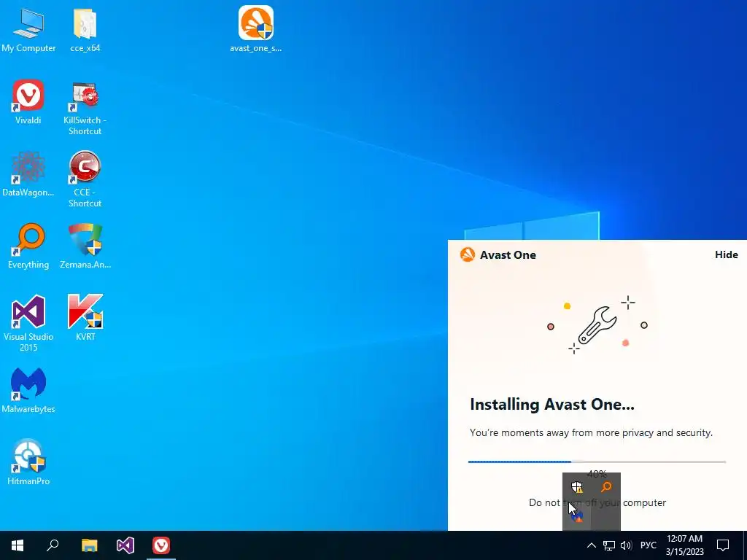Image resolution: width=747 pixels, height=560 pixels.
Task: Select the KVRT desktop icon
Action: click(85, 318)
